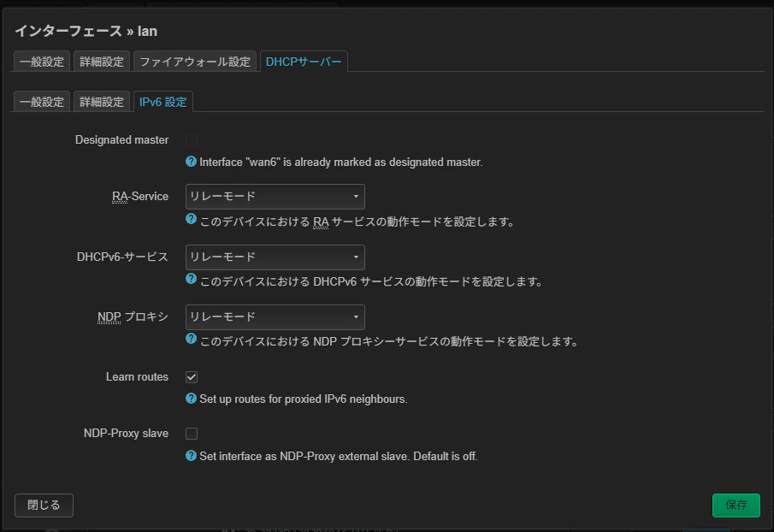Click help icon under Learn routes
Image resolution: width=774 pixels, height=532 pixels.
[x=191, y=399]
